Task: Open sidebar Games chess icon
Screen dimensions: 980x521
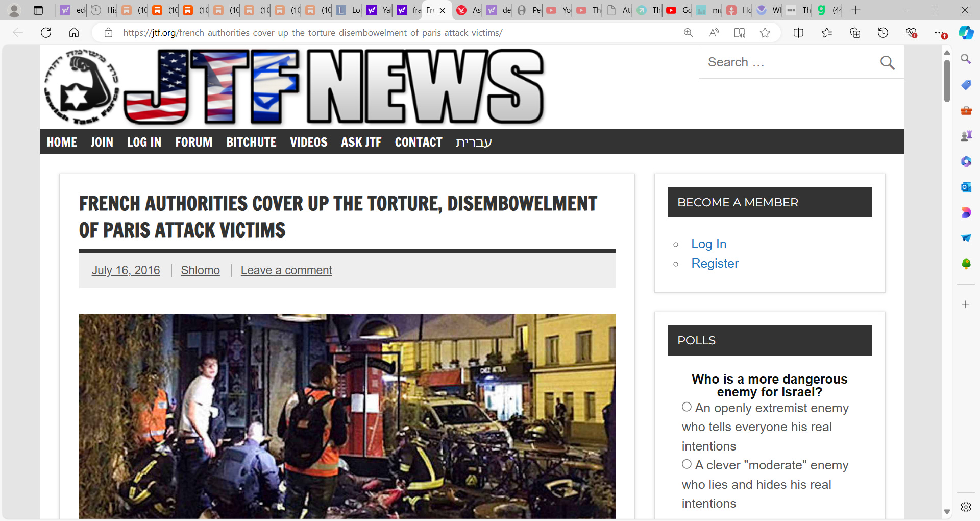Action: pyautogui.click(x=966, y=136)
